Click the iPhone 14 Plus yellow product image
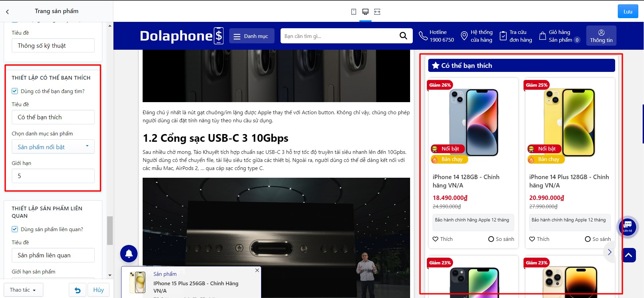The height and width of the screenshot is (298, 644). (x=569, y=122)
